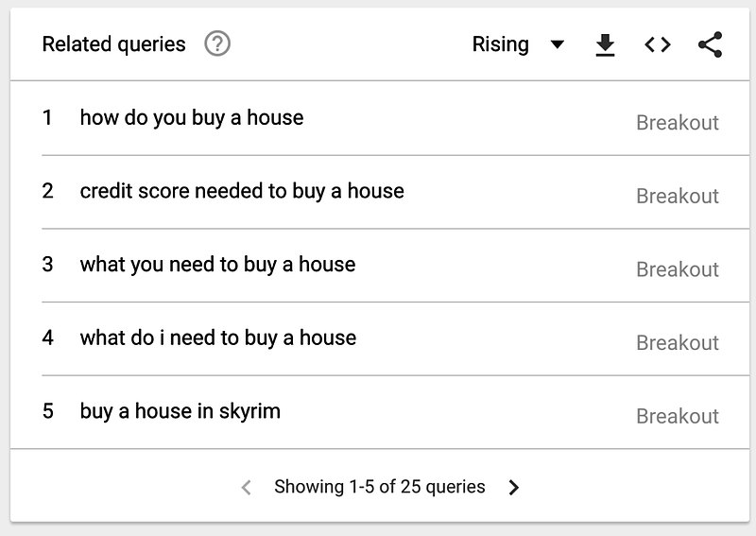Select 'what you need to buy a house'
This screenshot has height=536, width=756.
[217, 265]
